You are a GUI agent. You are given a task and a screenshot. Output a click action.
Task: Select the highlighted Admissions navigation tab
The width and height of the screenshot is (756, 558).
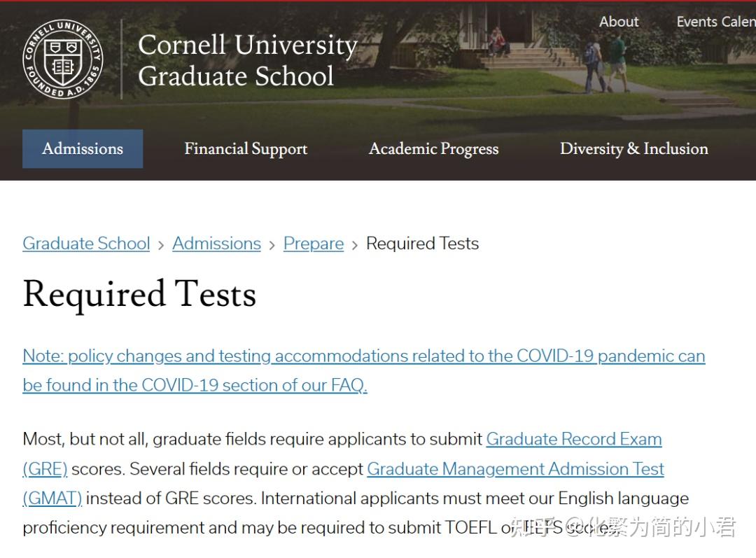point(83,148)
